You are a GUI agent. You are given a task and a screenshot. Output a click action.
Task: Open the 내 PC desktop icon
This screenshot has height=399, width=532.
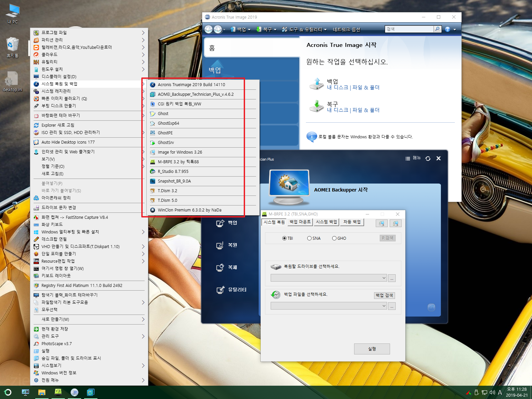pyautogui.click(x=13, y=14)
